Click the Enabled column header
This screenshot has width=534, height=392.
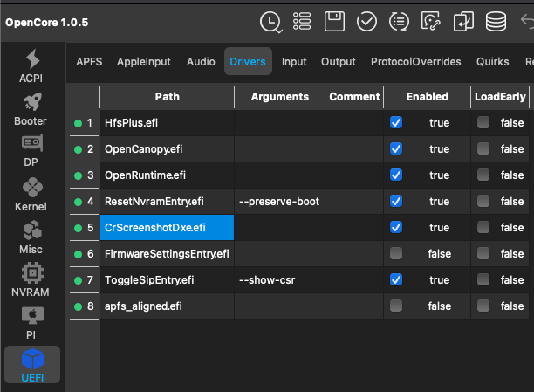click(427, 97)
